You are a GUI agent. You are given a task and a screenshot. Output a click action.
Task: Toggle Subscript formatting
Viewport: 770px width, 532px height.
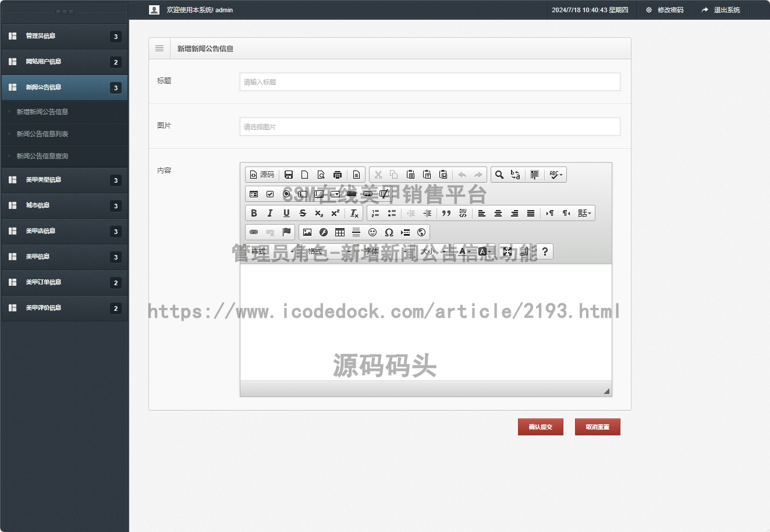[x=319, y=213]
